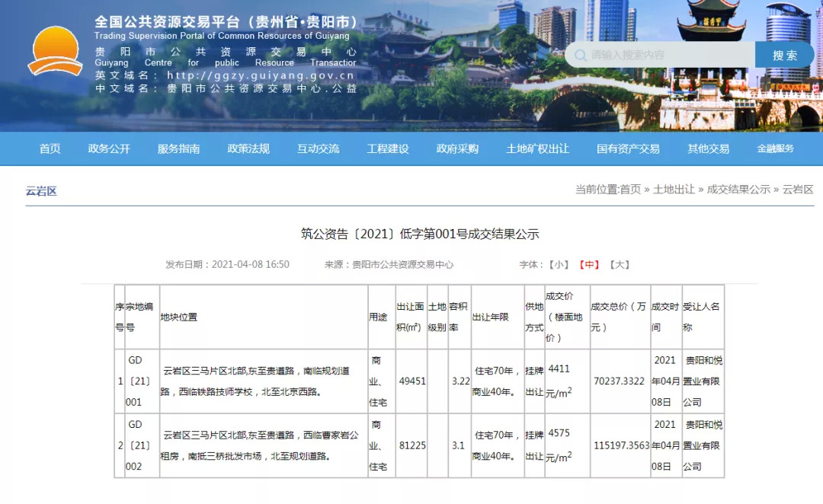Open the 首页 navigation tab

click(50, 148)
